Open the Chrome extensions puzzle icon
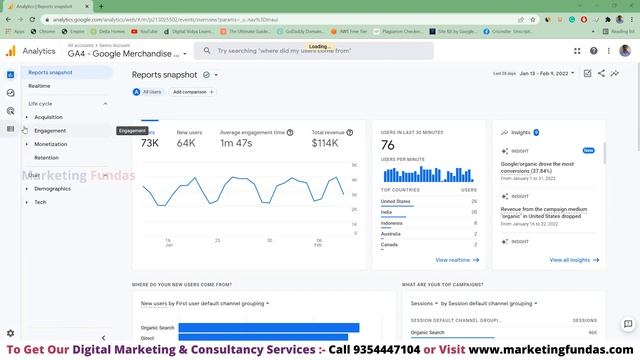 608,20
